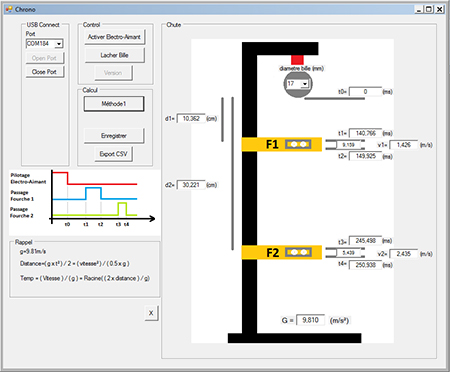Click the timing signal diagram
This screenshot has height=372, width=450.
(x=84, y=203)
